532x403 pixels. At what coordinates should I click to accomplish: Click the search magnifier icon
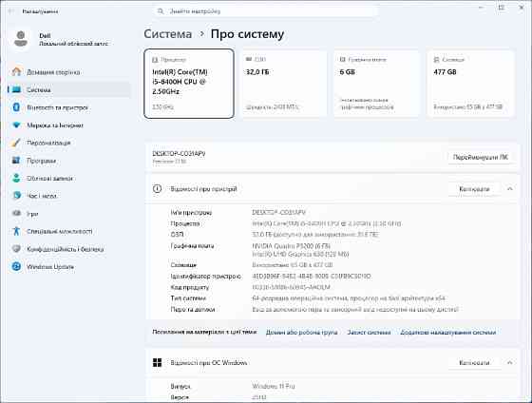pyautogui.click(x=161, y=11)
